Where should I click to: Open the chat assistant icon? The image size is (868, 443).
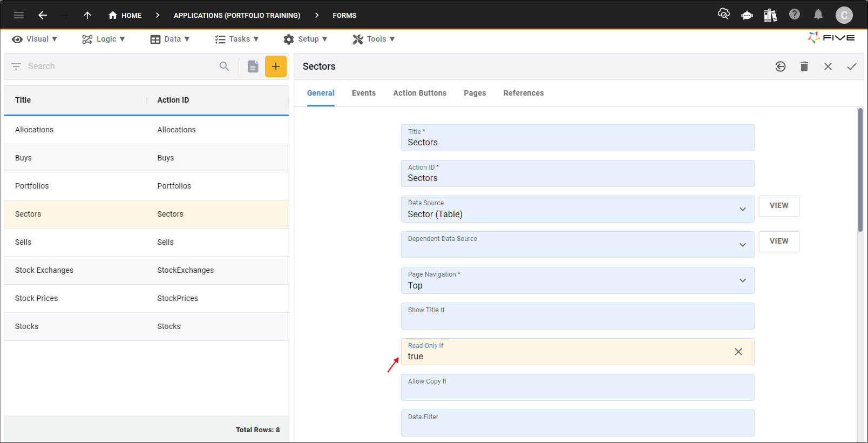point(747,15)
